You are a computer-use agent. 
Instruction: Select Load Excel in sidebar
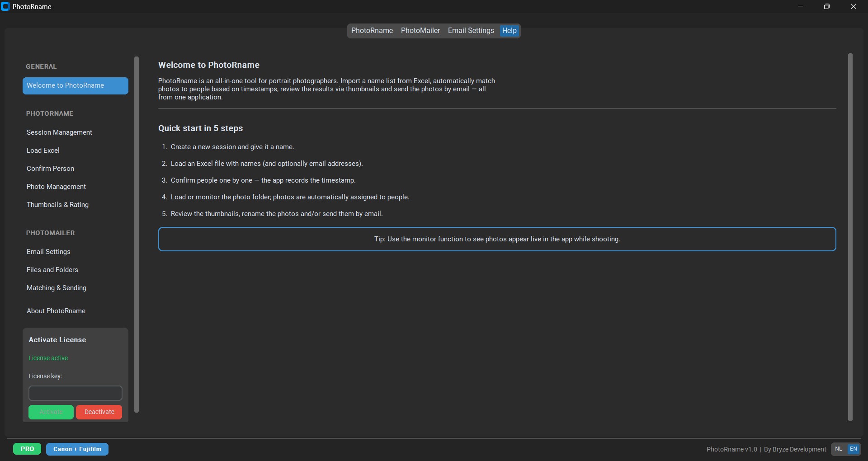click(x=43, y=151)
